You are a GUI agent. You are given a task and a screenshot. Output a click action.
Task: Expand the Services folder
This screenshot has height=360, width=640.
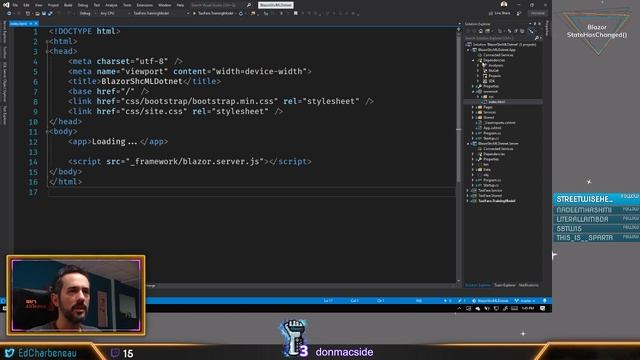click(473, 112)
